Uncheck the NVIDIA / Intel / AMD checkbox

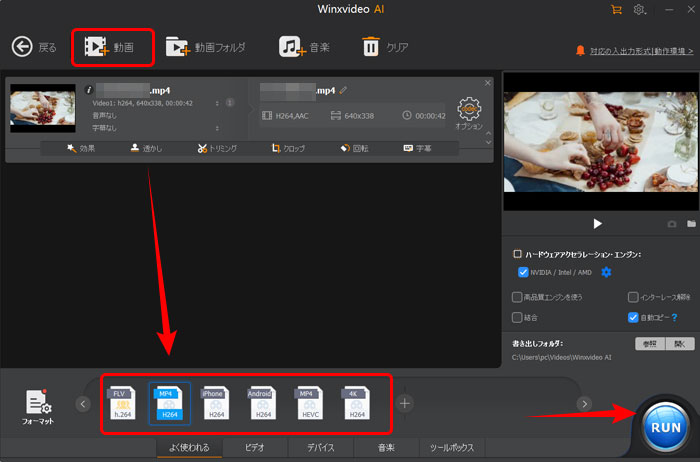coord(523,272)
